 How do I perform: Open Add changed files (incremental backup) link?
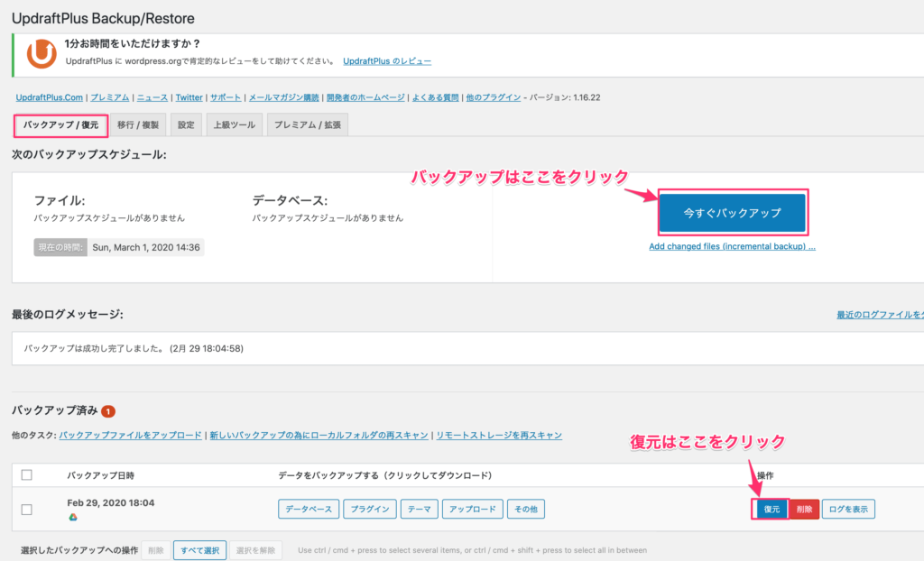coord(732,246)
